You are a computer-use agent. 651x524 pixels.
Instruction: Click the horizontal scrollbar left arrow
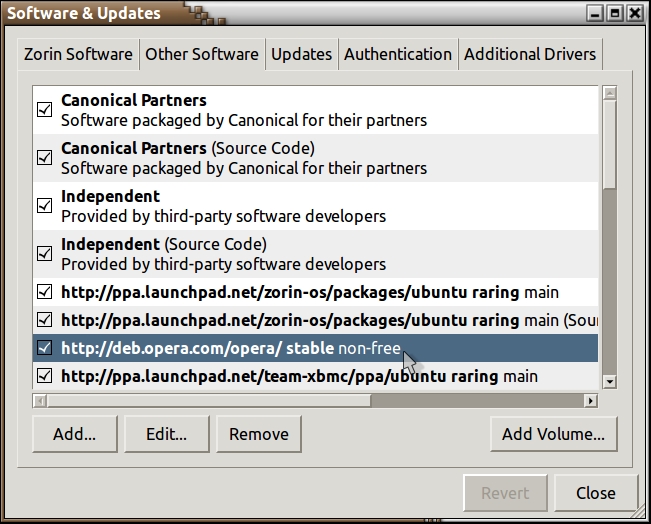[x=40, y=401]
